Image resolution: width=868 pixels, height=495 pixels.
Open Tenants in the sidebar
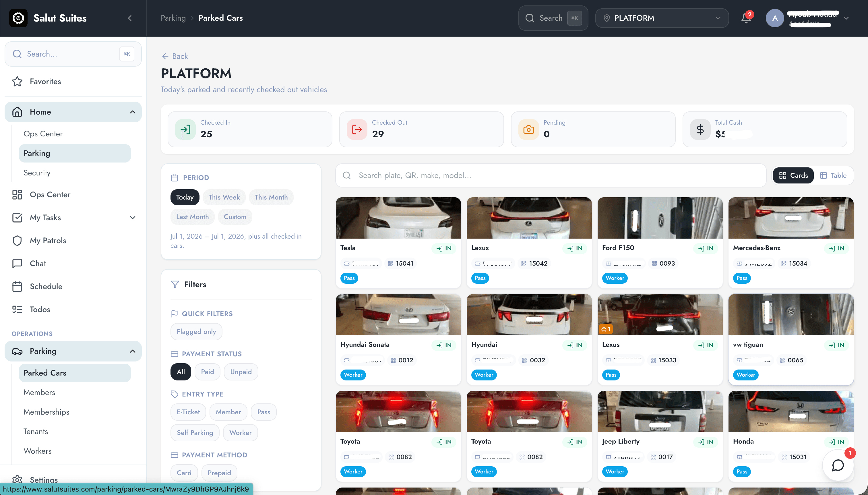click(x=36, y=432)
